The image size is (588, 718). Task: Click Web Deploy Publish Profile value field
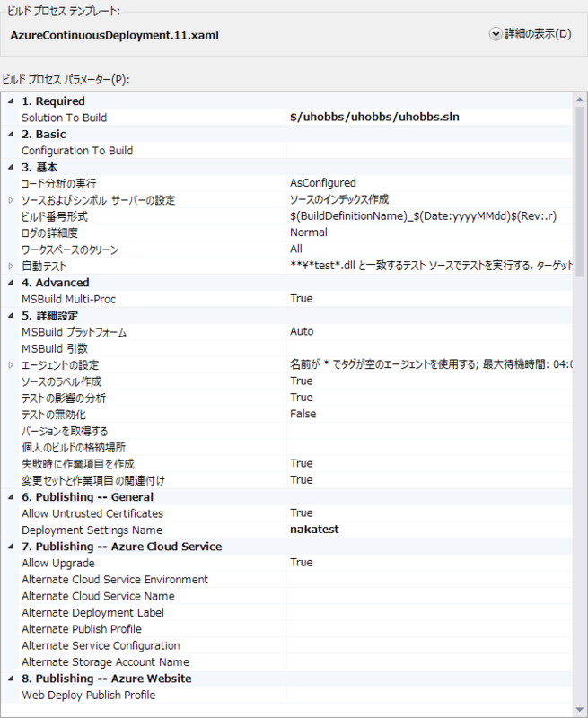(429, 695)
